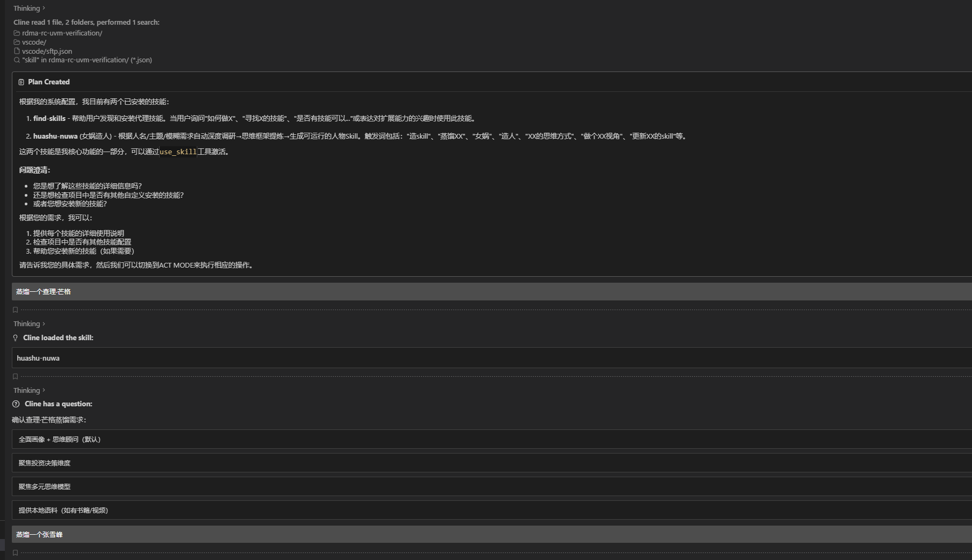Click the huashu-nuwa loaded skill box
This screenshot has width=972, height=560.
pyautogui.click(x=492, y=358)
